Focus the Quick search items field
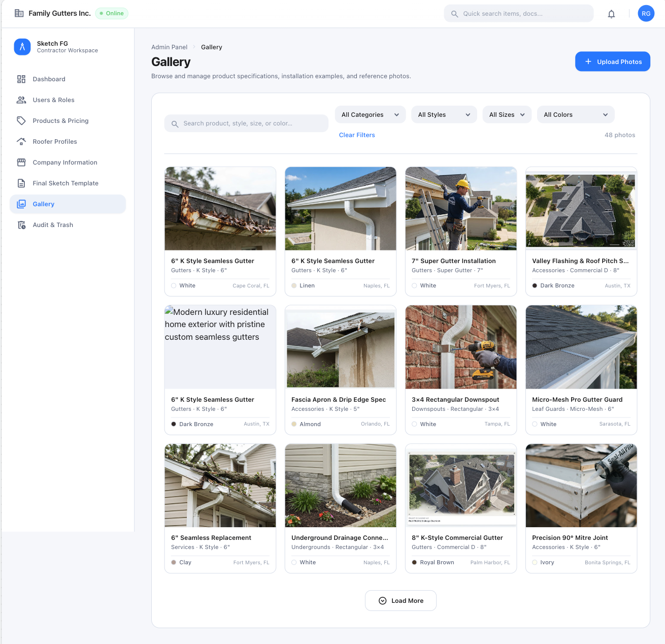This screenshot has width=665, height=644. click(518, 14)
